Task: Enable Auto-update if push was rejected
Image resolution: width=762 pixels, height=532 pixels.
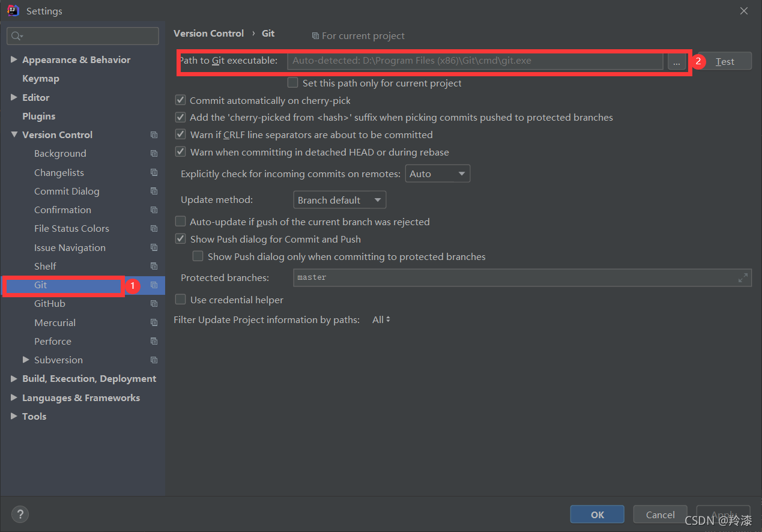Action: pyautogui.click(x=180, y=222)
